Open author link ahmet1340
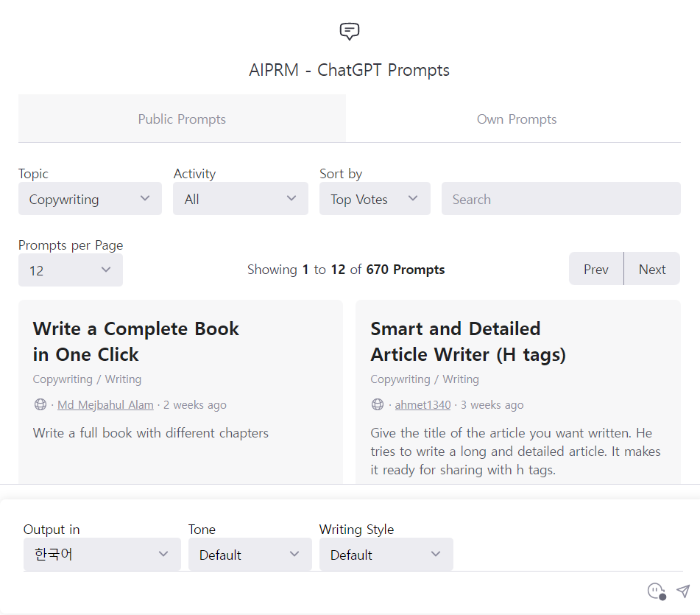The image size is (700, 615). click(423, 404)
